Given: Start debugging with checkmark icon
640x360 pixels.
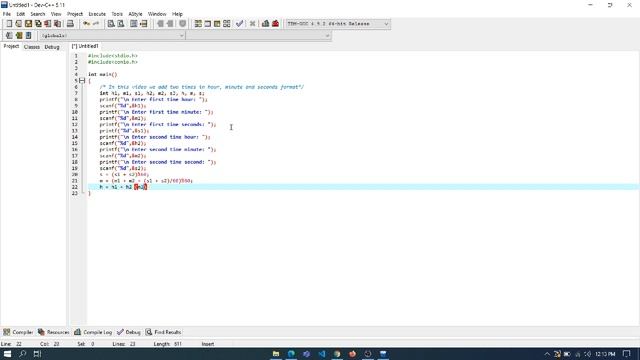Looking at the screenshot, I should [x=240, y=24].
